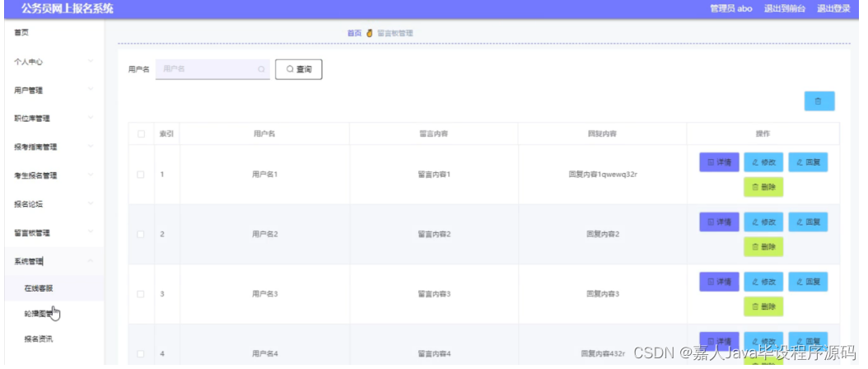Select the 报名资讯 submenu item
Image resolution: width=868 pixels, height=369 pixels.
54,339
